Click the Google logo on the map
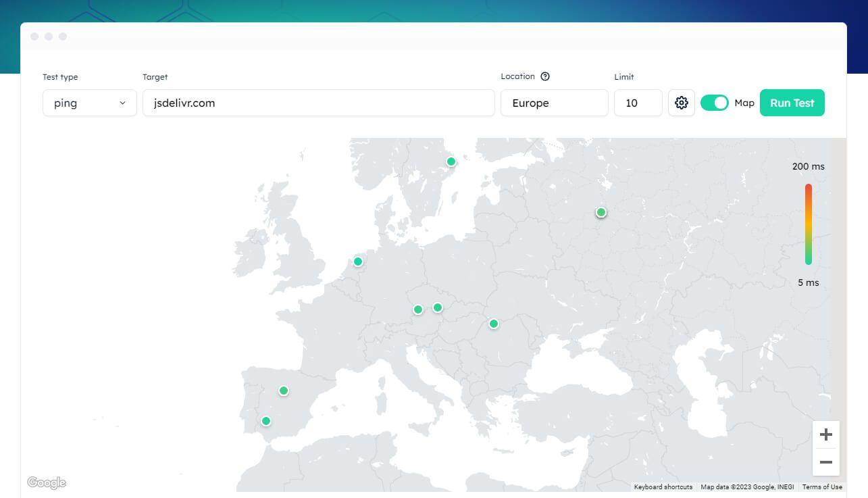This screenshot has height=498, width=868. pos(47,482)
